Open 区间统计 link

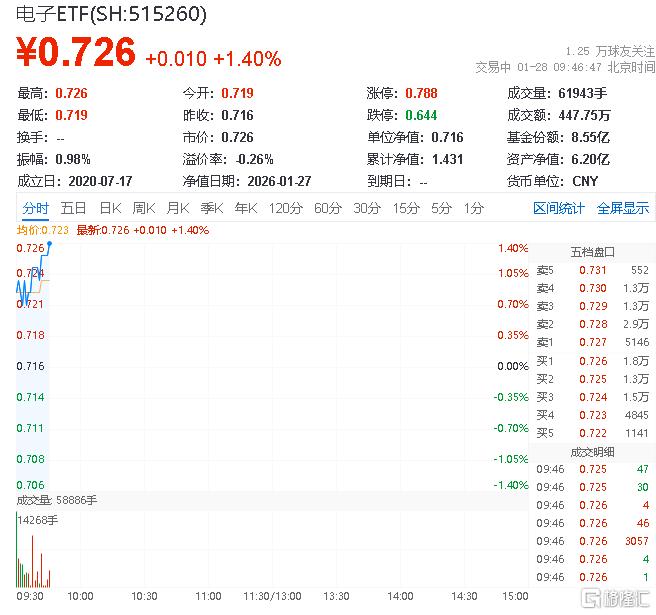point(559,208)
